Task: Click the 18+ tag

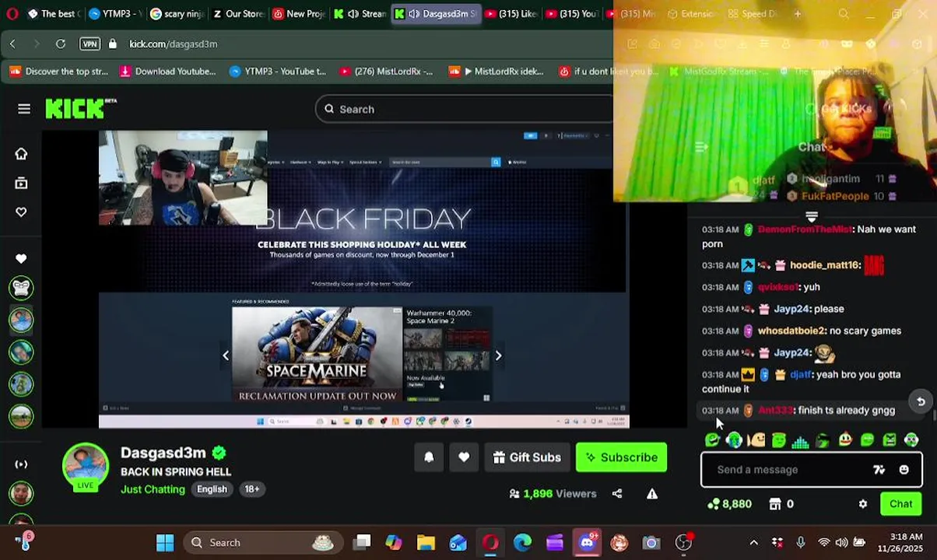Action: 252,489
